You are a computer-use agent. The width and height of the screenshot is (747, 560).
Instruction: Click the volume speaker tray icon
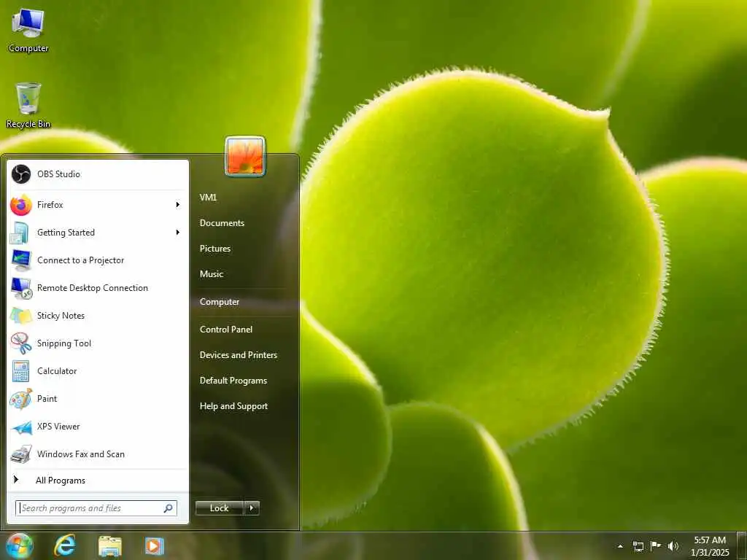(x=673, y=546)
